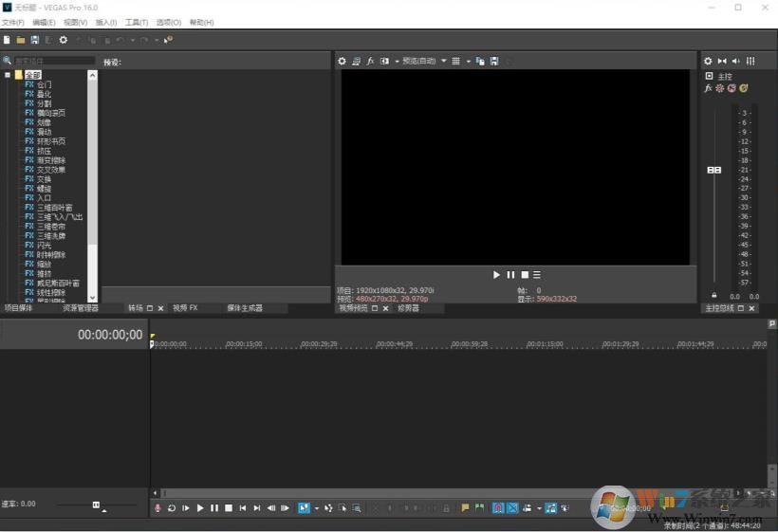
Task: Toggle the master fader lock icon
Action: (713, 296)
